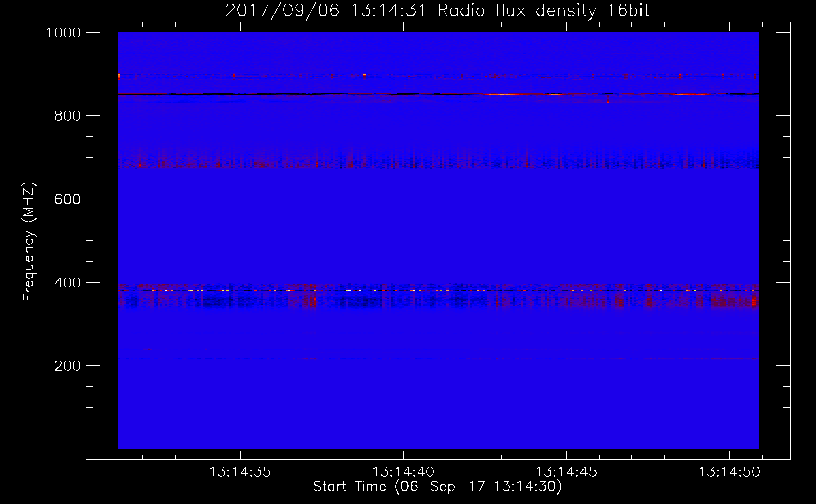
Task: Select the "600" frequency tick label
Action: [68, 199]
